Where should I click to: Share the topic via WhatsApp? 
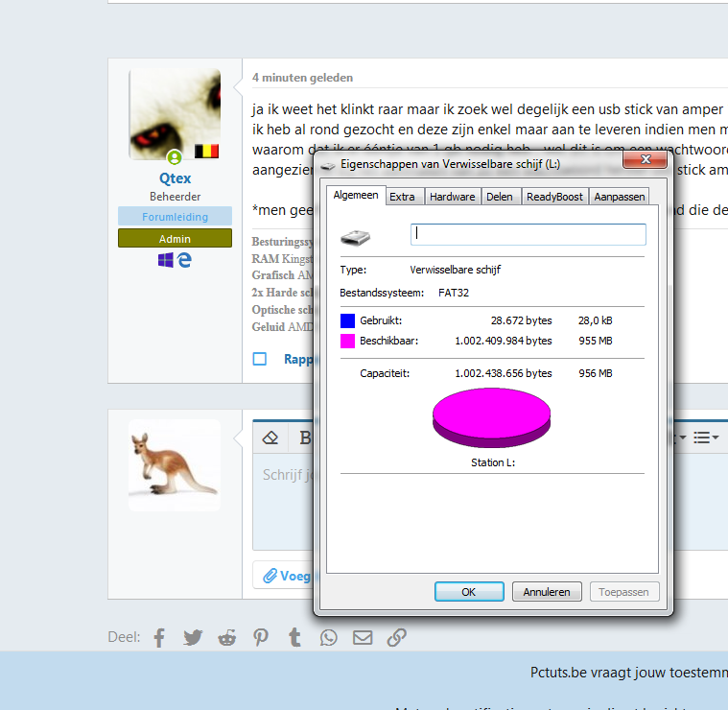[x=329, y=637]
